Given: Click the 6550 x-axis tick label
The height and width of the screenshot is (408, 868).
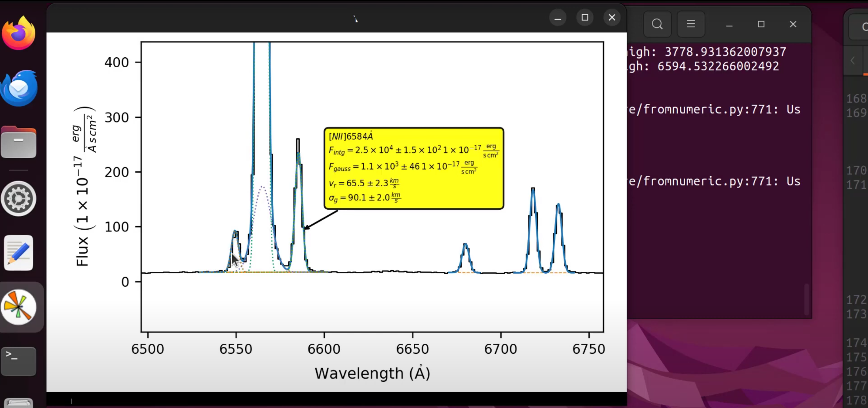Looking at the screenshot, I should 236,349.
